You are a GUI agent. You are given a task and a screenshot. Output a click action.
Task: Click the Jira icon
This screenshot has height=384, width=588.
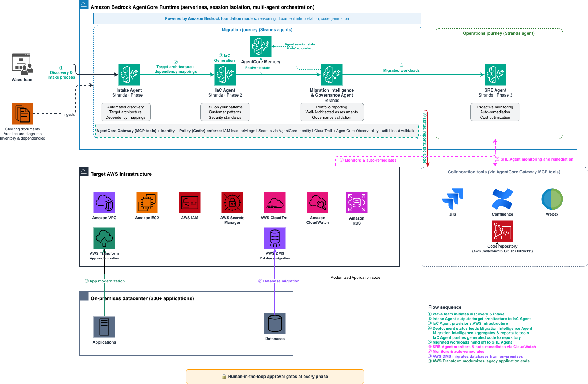point(453,199)
